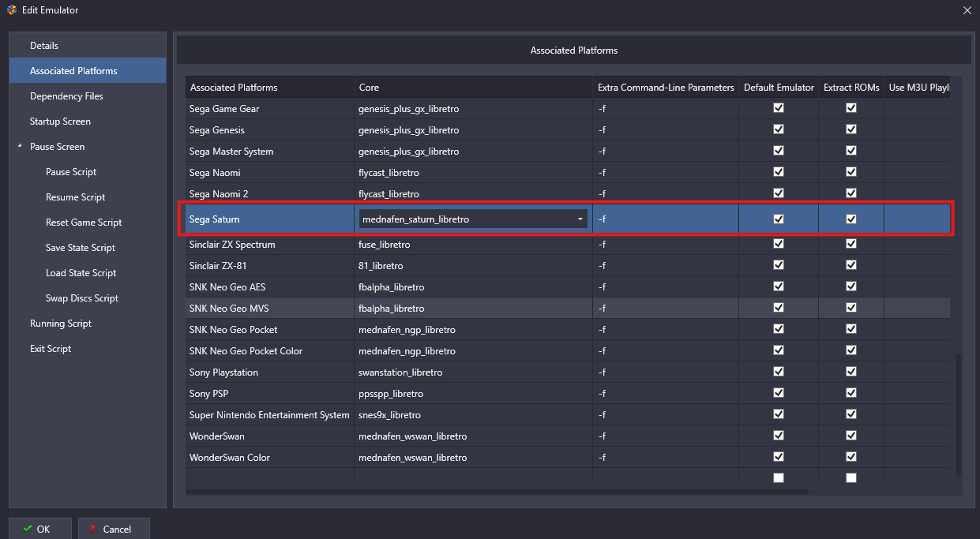Viewport: 980px width, 539px height.
Task: Toggle Extract ROMs for Sega Saturn
Action: point(851,219)
